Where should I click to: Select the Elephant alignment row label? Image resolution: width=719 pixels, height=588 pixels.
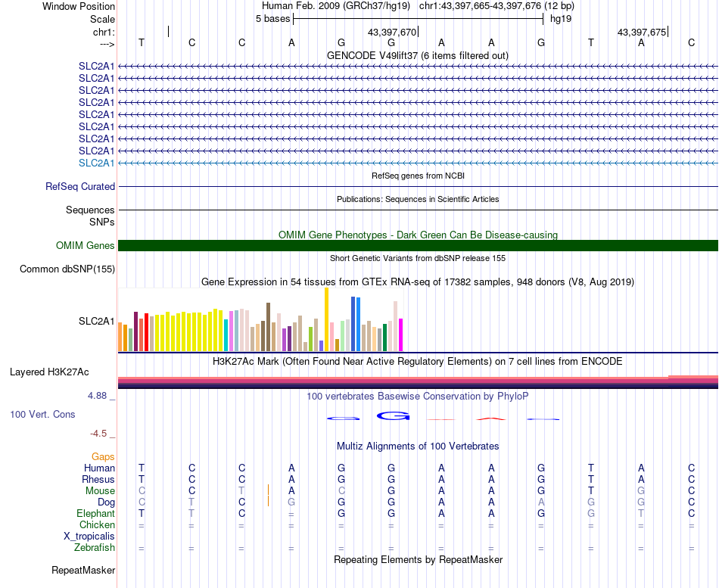click(96, 514)
